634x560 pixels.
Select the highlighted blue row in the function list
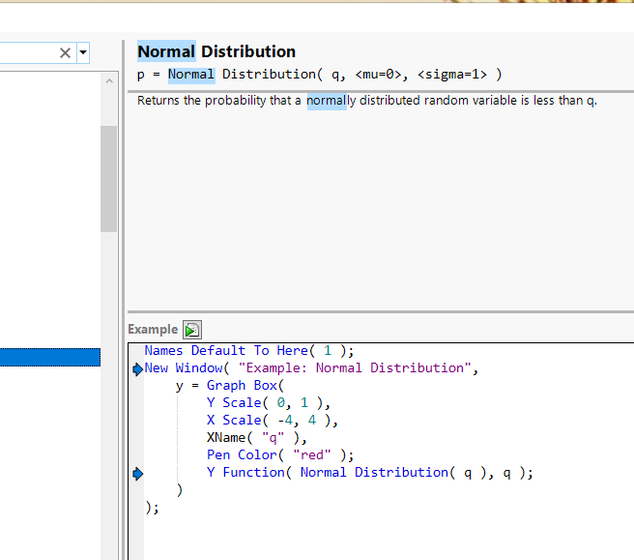coord(50,357)
